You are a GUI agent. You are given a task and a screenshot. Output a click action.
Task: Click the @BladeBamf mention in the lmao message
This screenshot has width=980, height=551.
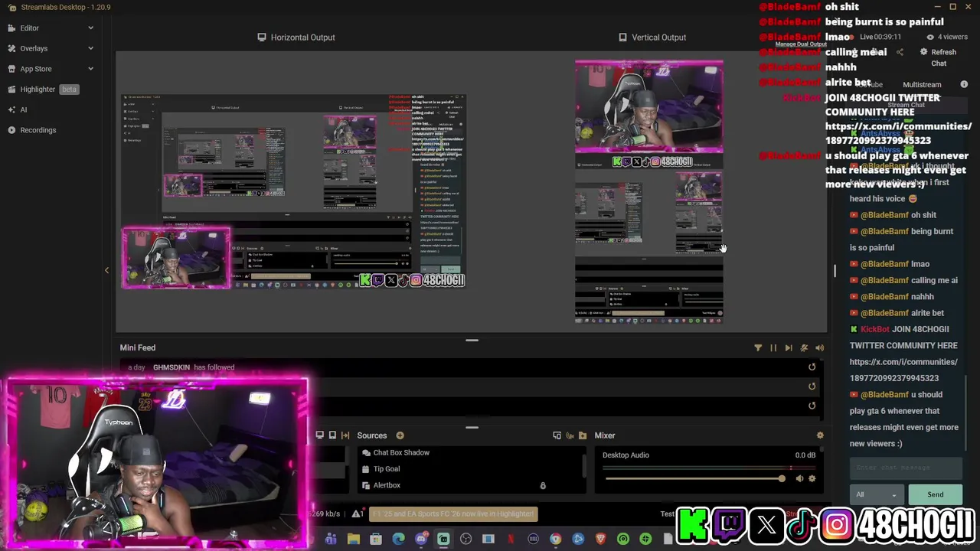click(x=884, y=264)
